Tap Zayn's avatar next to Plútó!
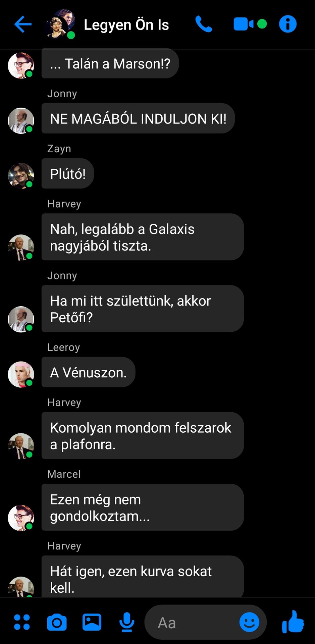 point(21,176)
